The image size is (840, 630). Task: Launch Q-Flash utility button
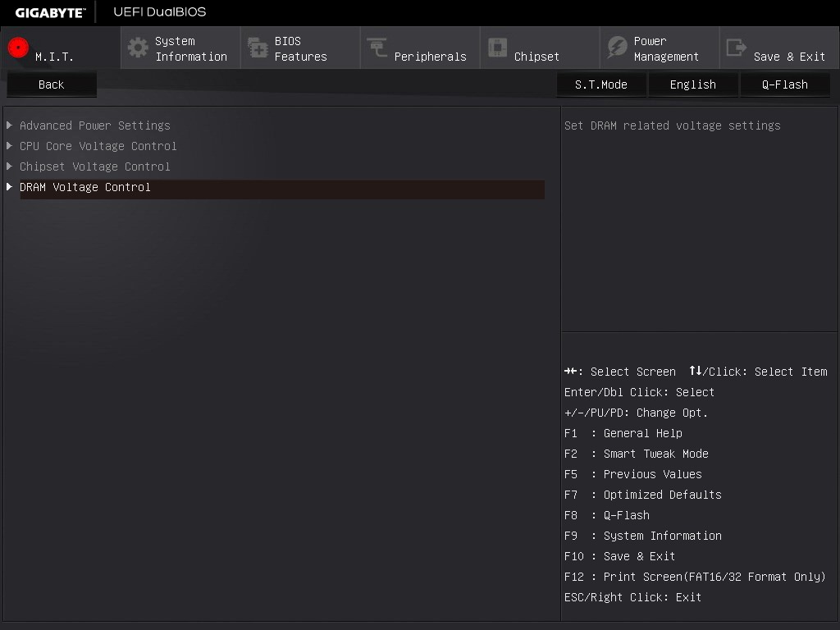785,84
